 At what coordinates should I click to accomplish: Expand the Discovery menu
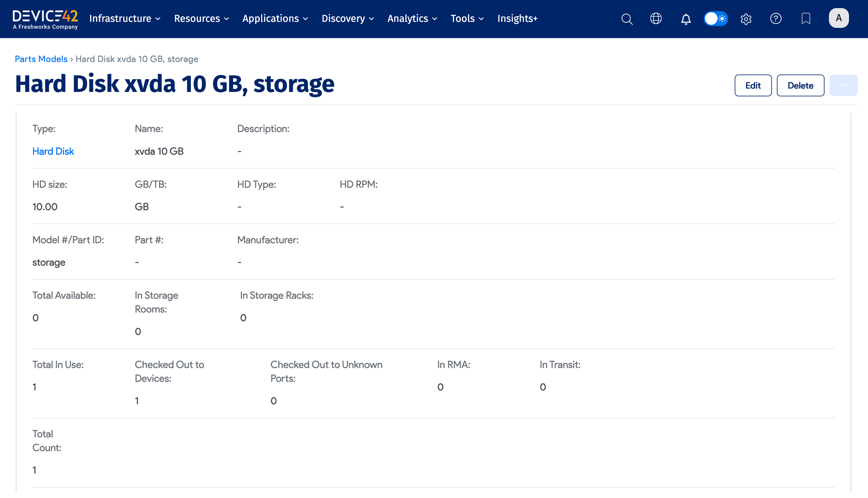(347, 18)
